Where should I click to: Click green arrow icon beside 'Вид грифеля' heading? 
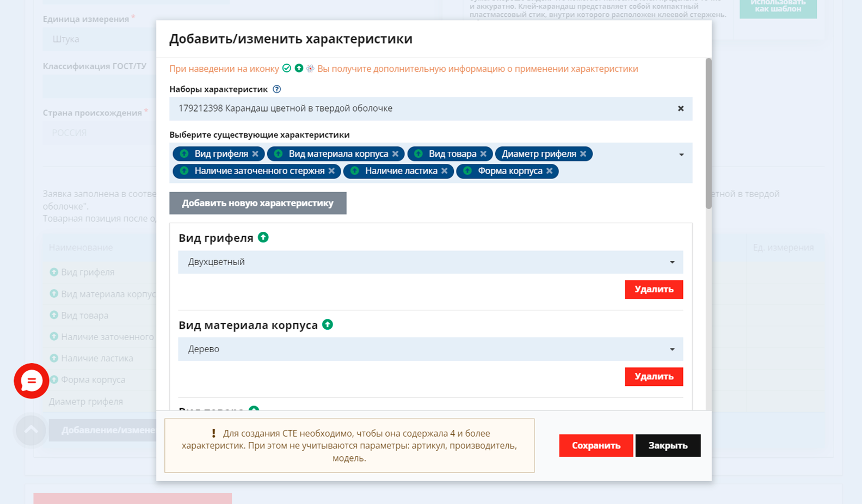[x=263, y=237]
